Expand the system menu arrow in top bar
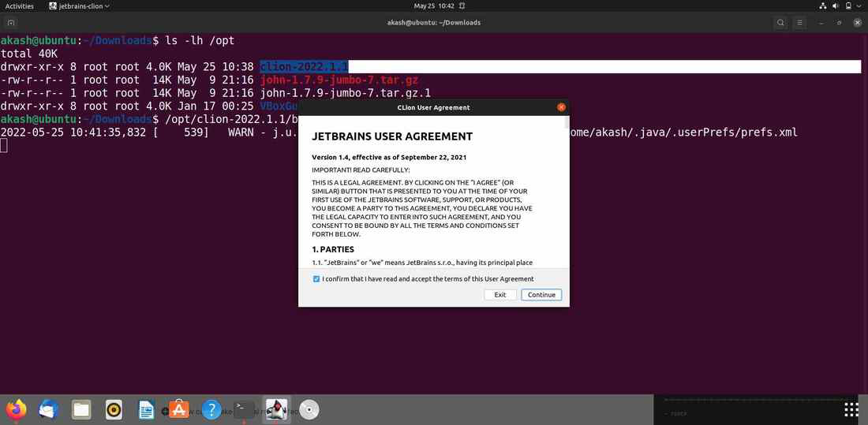 click(859, 6)
